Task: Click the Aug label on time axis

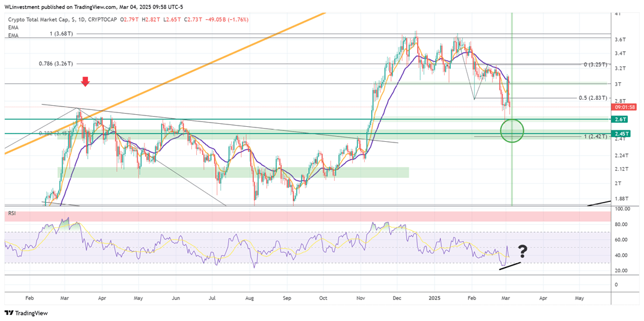Action: click(x=250, y=297)
